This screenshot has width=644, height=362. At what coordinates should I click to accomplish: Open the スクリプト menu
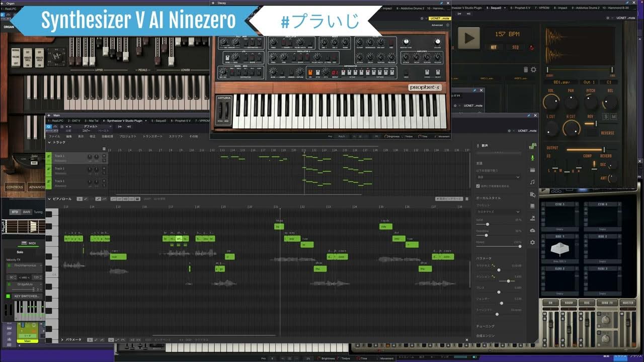[176, 136]
